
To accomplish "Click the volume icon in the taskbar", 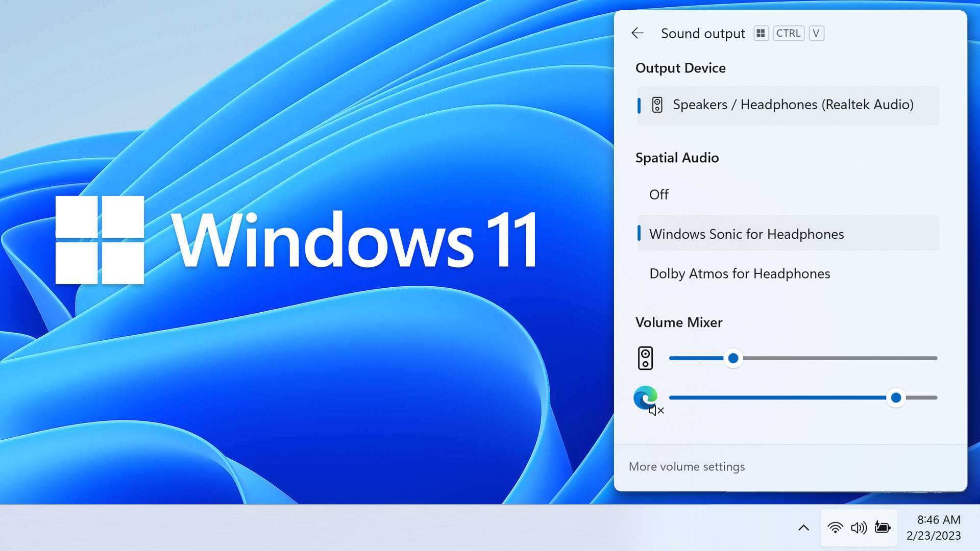I will point(859,528).
